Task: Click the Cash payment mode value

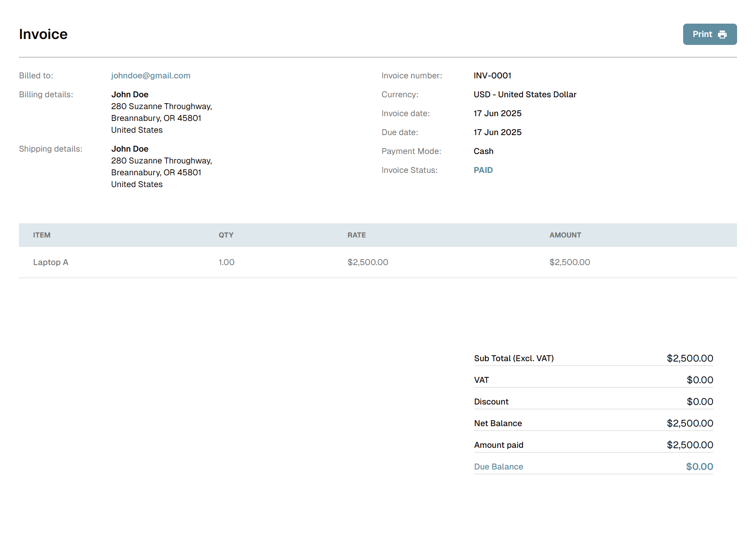Action: pyautogui.click(x=483, y=151)
